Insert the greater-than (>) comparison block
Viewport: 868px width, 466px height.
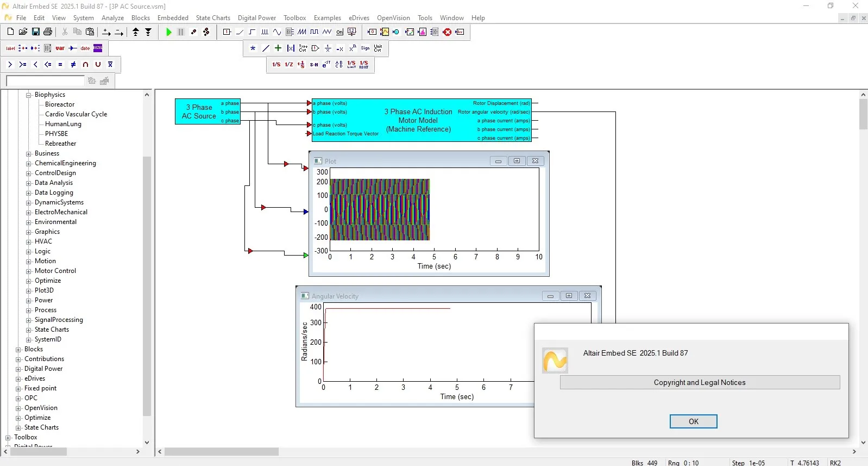10,65
